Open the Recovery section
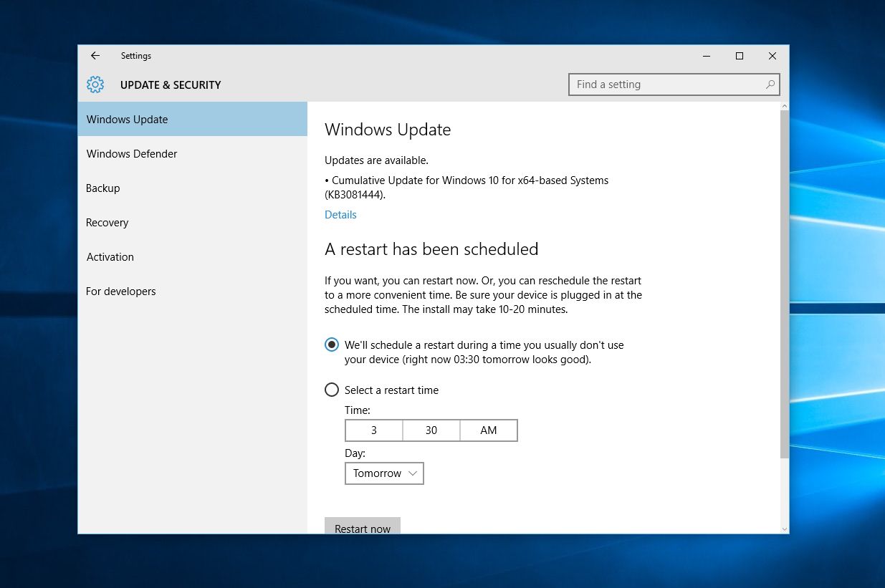This screenshot has height=588, width=885. pos(192,223)
